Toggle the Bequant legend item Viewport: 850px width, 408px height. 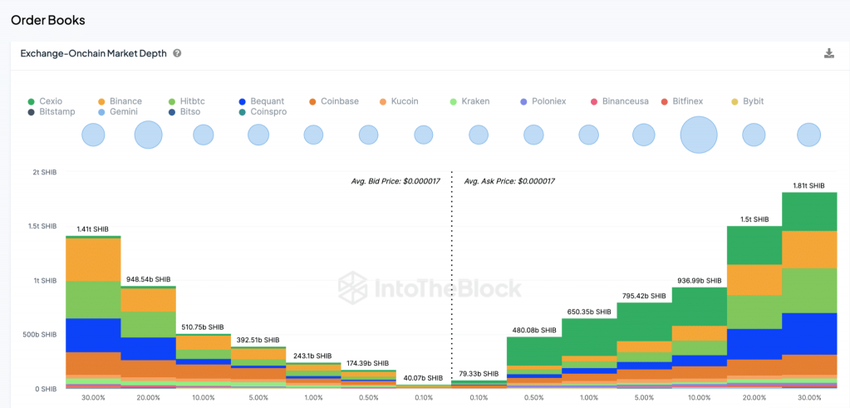(267, 102)
